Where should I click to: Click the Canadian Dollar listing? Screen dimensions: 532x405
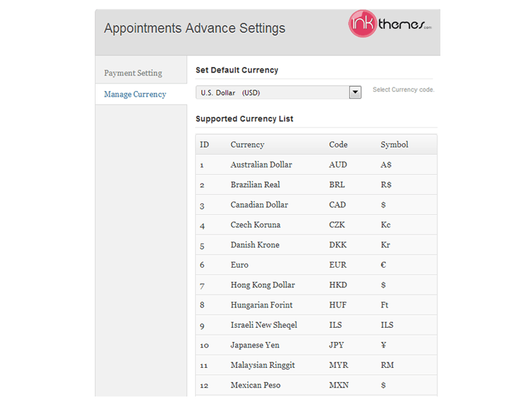[259, 205]
